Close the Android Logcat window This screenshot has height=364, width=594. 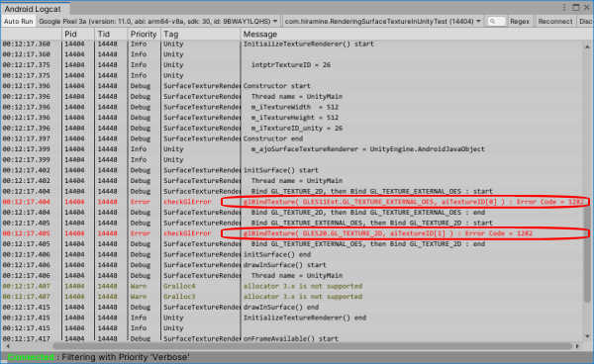click(x=586, y=8)
